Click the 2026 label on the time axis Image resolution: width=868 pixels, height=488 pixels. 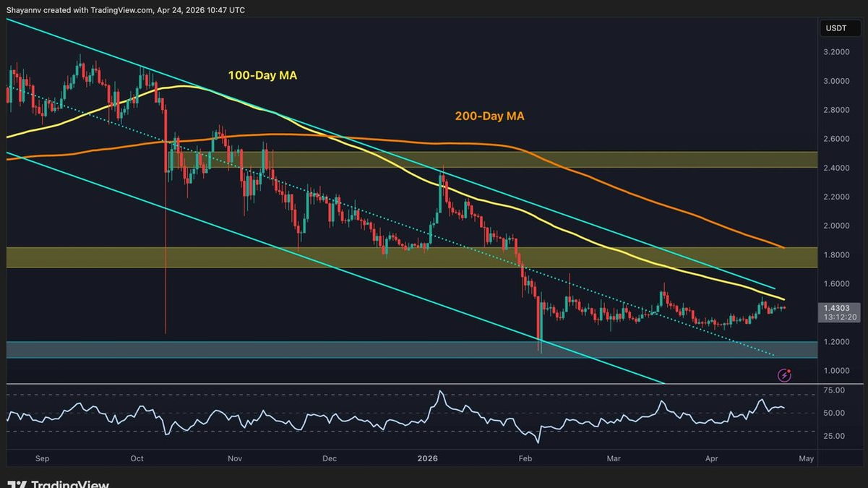[428, 458]
